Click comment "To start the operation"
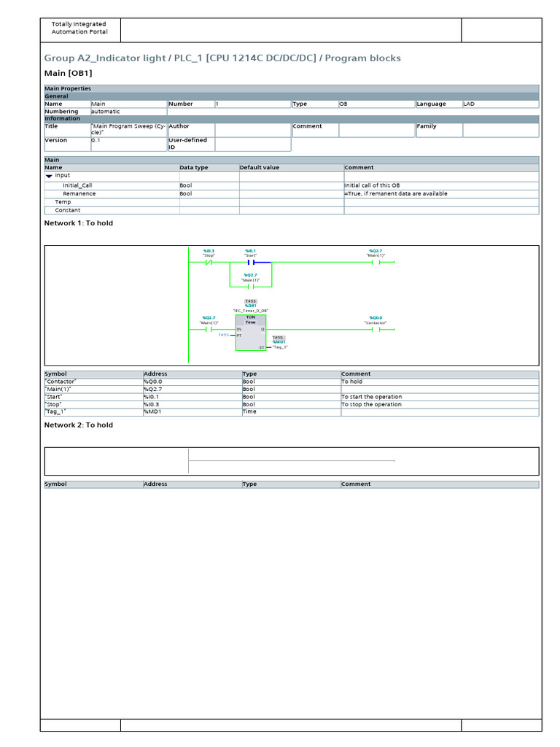 point(371,397)
